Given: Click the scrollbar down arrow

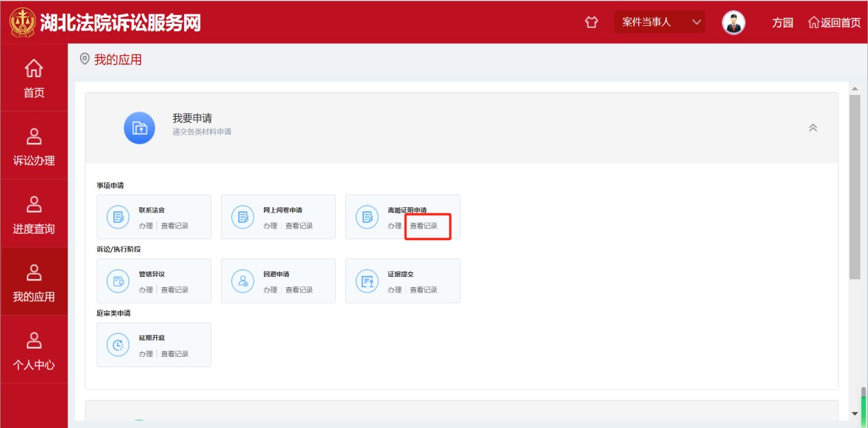Looking at the screenshot, I should tap(854, 413).
